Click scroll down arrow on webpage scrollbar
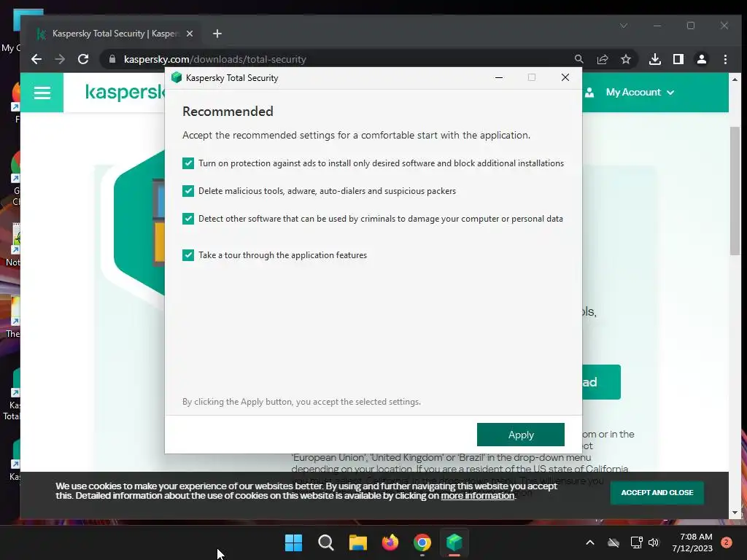The width and height of the screenshot is (747, 560). 735,513
